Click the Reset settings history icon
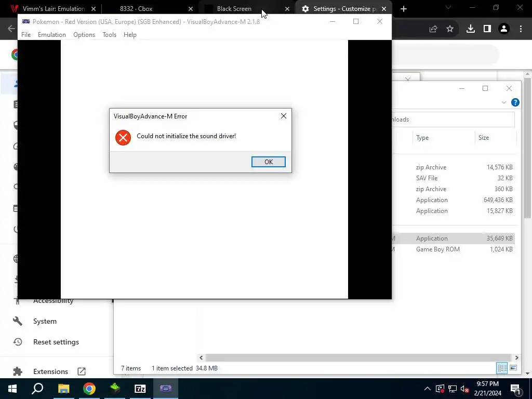The image size is (532, 399). tap(18, 342)
